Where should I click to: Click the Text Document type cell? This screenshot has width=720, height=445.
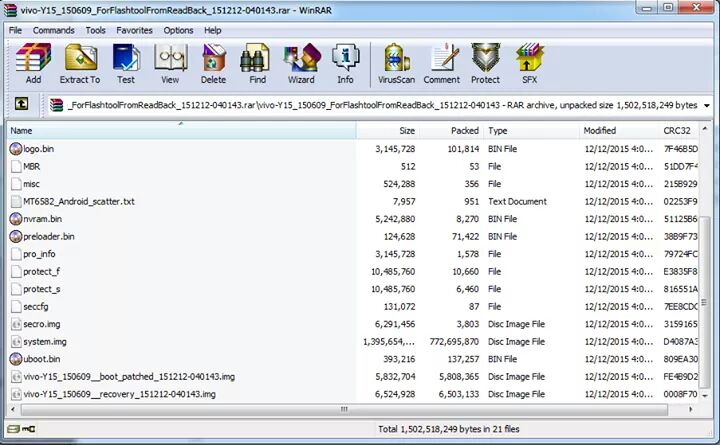pyautogui.click(x=518, y=201)
